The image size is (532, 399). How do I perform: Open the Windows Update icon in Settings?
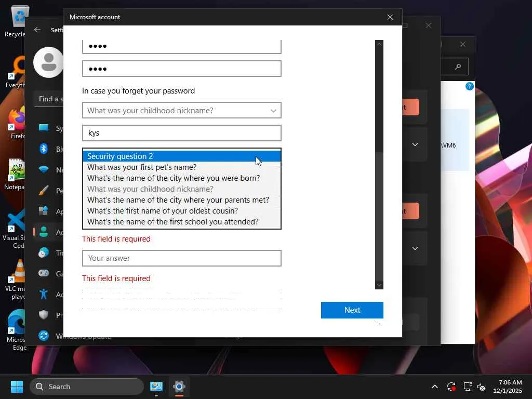(x=44, y=336)
